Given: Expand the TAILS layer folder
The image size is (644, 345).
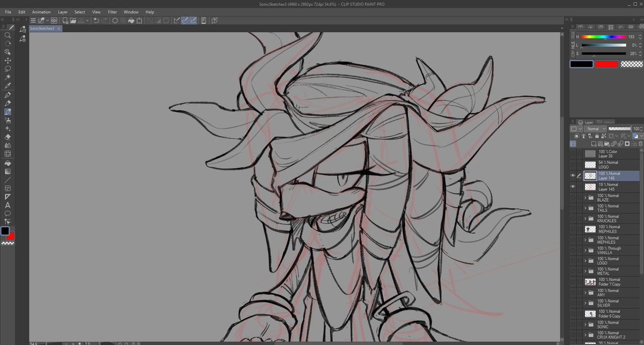Looking at the screenshot, I should 586,208.
